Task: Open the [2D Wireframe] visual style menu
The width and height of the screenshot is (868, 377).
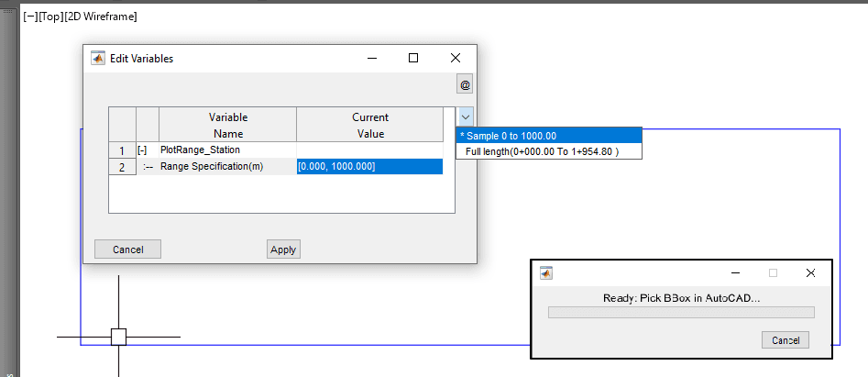Action: 101,17
